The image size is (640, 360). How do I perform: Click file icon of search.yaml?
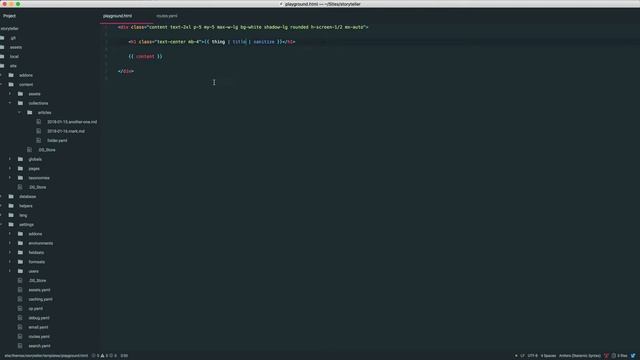[x=20, y=346]
